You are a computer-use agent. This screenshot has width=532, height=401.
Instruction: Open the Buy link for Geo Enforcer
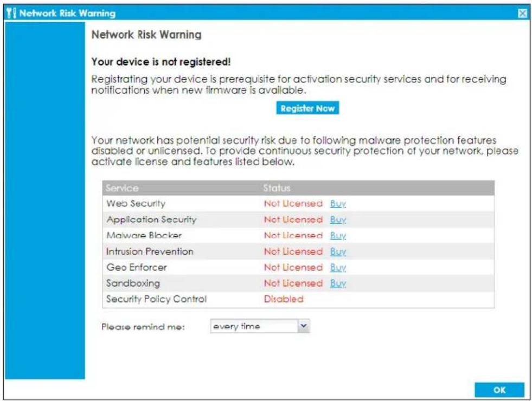[x=338, y=268]
